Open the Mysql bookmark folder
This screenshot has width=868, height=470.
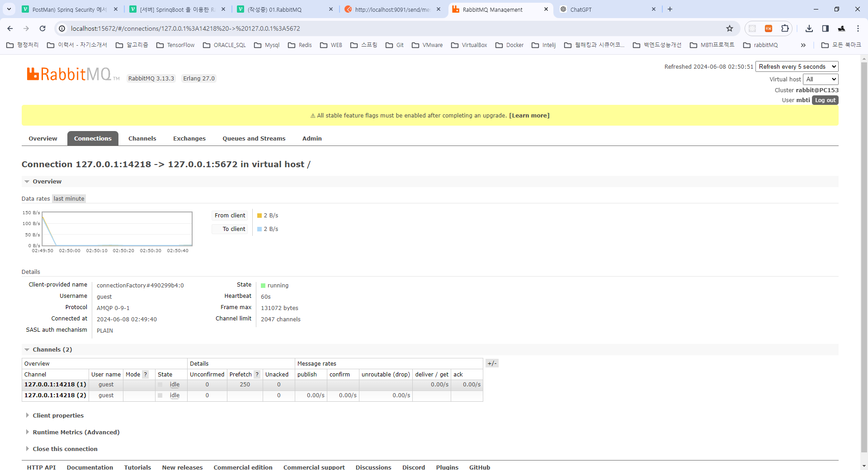(267, 45)
